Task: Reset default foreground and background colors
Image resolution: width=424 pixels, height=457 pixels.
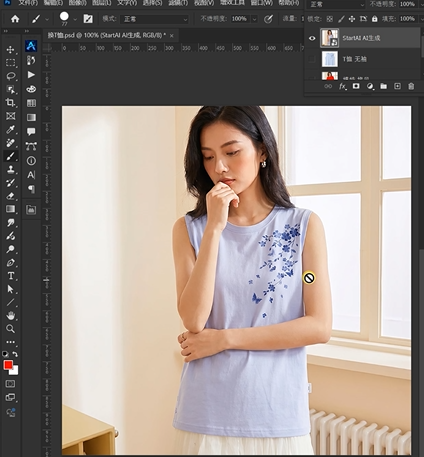Action: click(5, 354)
